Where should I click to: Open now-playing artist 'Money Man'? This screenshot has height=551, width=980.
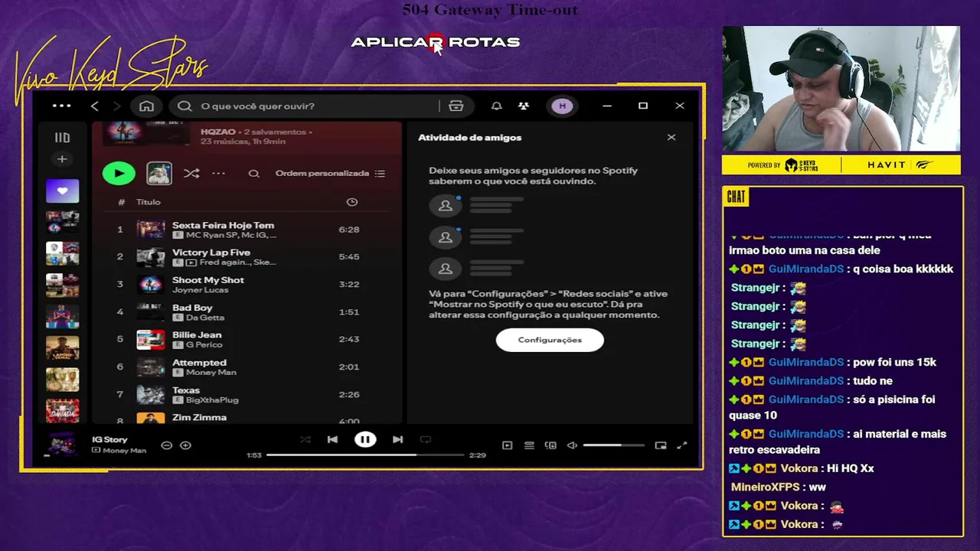124,451
